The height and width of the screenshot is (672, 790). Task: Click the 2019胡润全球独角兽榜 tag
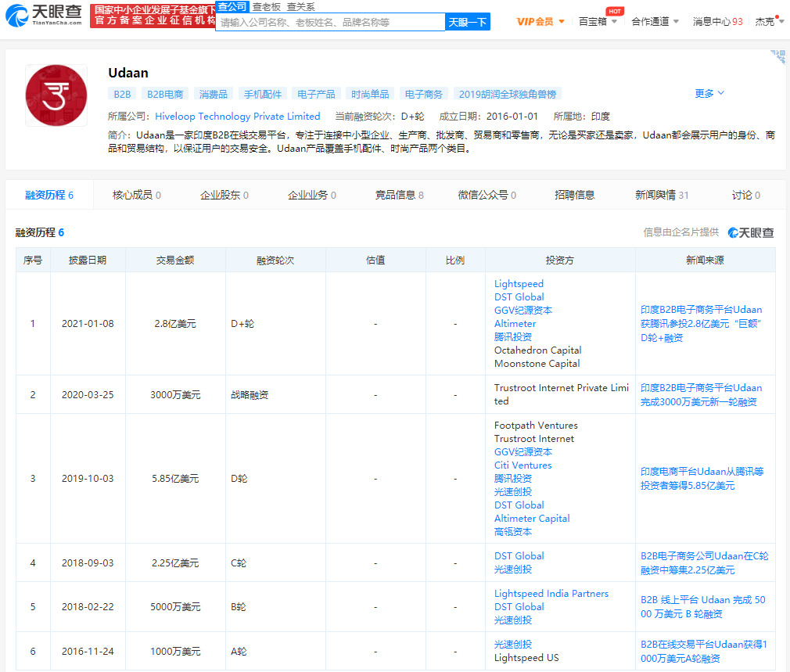pos(508,94)
